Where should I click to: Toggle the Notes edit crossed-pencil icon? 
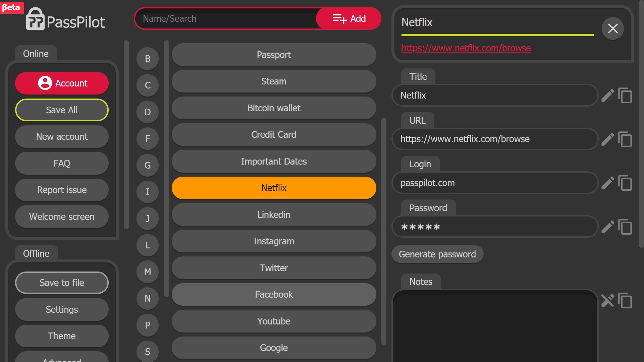click(x=607, y=301)
